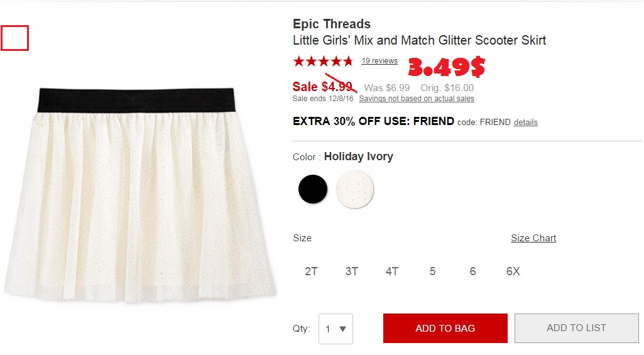The width and height of the screenshot is (644, 355).
Task: Click Savings not based on actual sales
Action: [x=417, y=99]
